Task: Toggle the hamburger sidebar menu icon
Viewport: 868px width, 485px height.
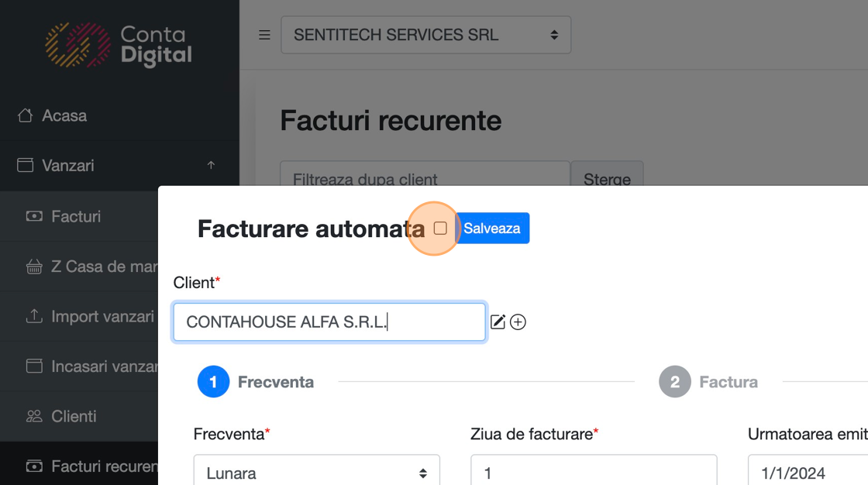Action: pos(264,35)
